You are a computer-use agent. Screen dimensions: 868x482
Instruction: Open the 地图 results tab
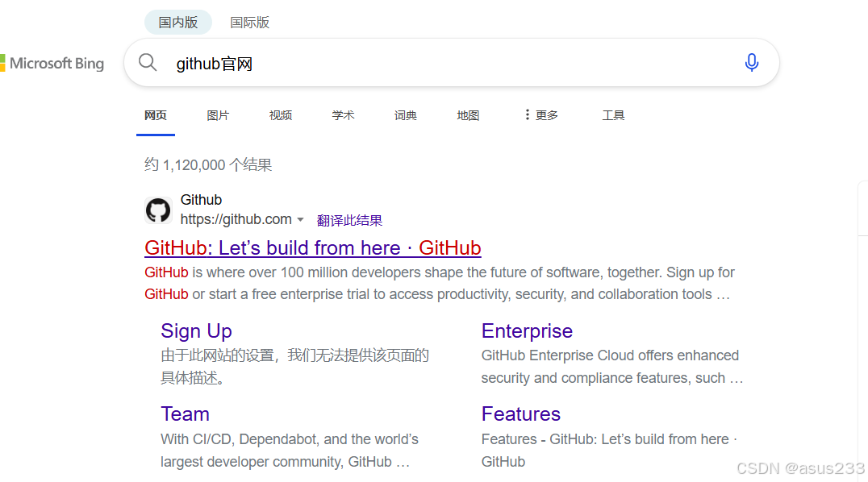[x=469, y=115]
